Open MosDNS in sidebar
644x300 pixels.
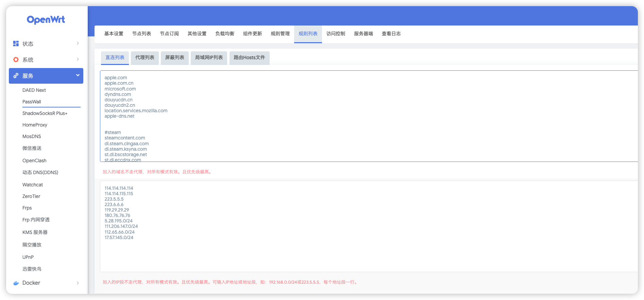(x=32, y=136)
